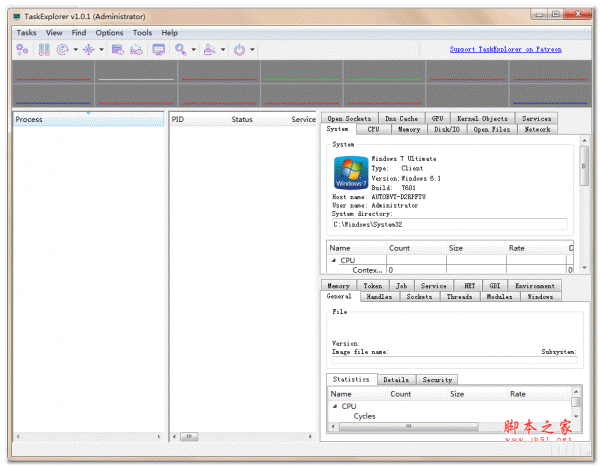Follow the Support TaskExplorer on Patreon link
This screenshot has width=600, height=467.
click(505, 49)
